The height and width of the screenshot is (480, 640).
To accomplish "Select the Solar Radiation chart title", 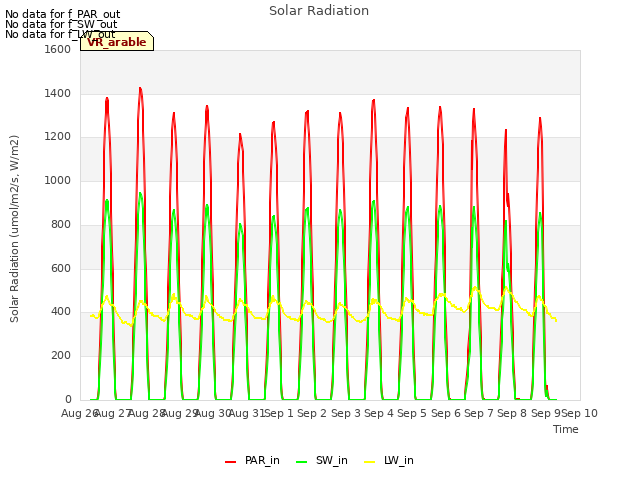I will point(319,11).
